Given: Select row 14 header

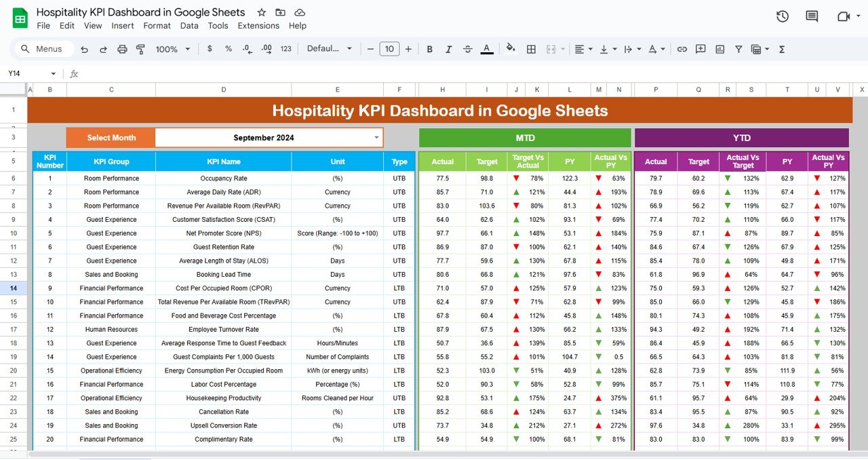Looking at the screenshot, I should point(14,288).
